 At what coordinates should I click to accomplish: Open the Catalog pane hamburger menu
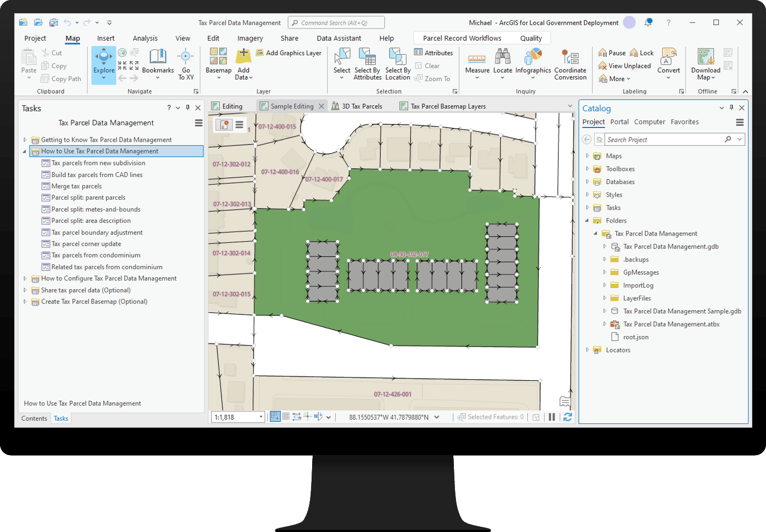tap(740, 122)
